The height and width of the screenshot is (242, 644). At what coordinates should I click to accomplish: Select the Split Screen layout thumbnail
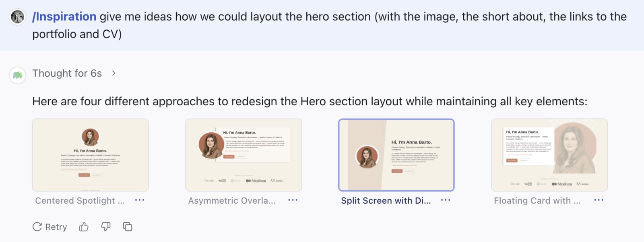[396, 155]
